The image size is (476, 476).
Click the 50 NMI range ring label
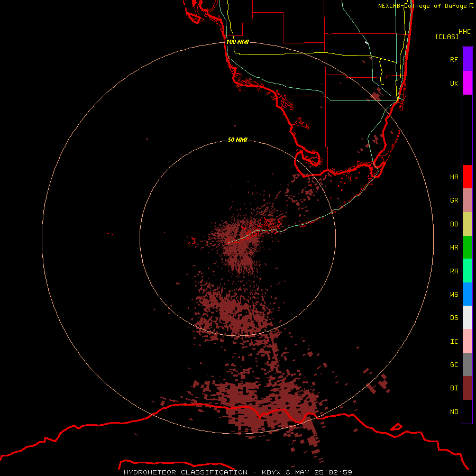coord(237,140)
